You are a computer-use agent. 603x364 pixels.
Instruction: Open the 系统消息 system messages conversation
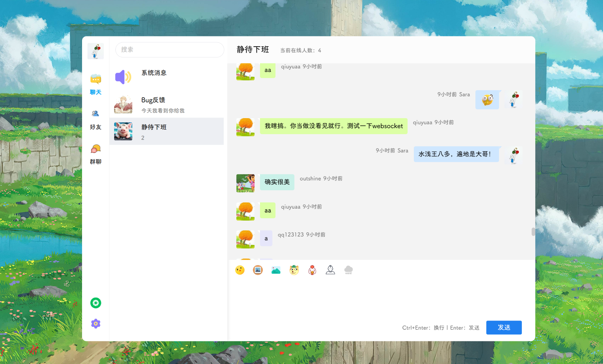(x=166, y=77)
